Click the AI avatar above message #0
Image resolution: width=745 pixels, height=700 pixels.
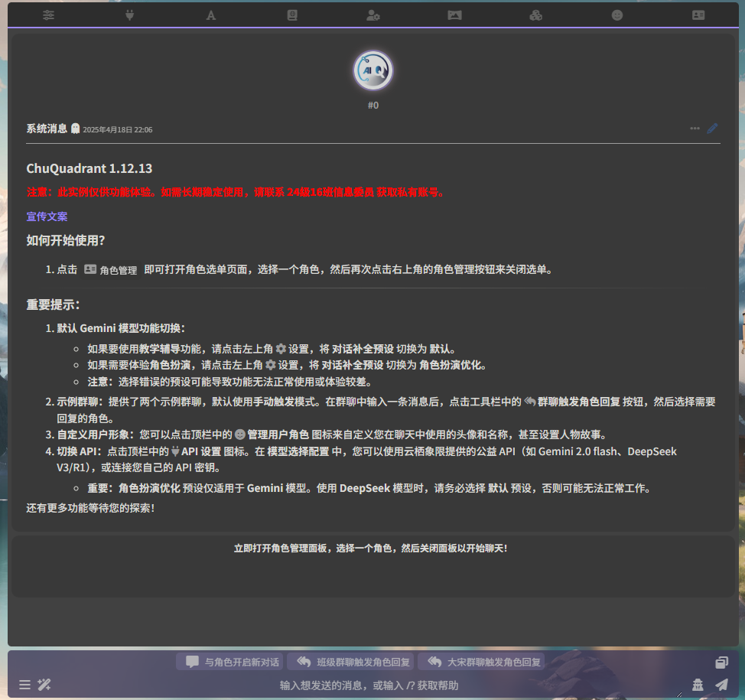(x=373, y=71)
